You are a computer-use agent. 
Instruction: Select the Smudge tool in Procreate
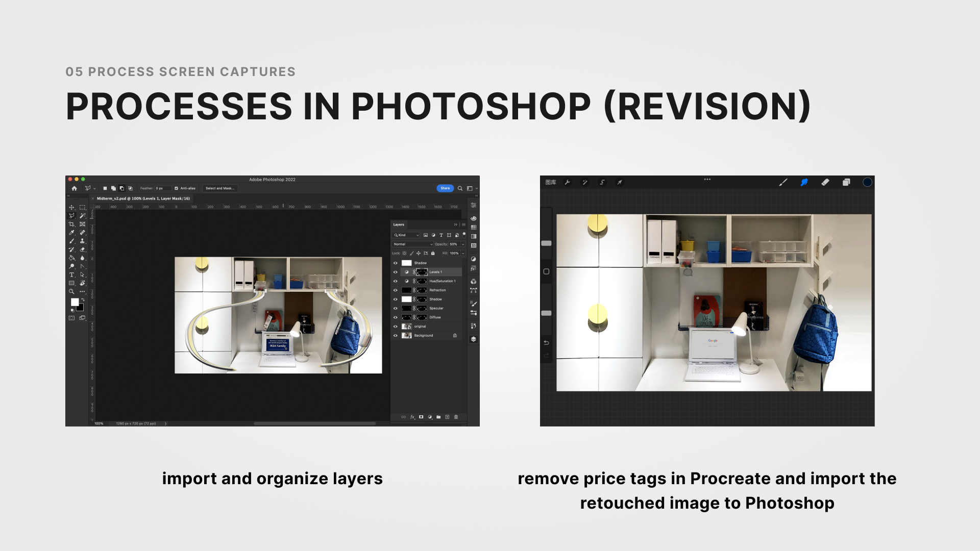pos(804,182)
